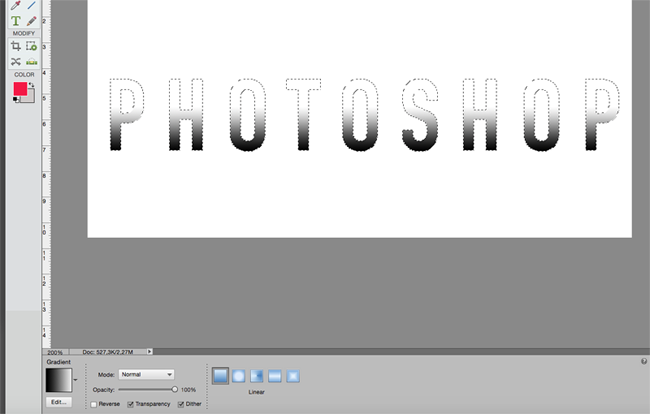Uncheck the Transparency checkbox
Viewport: 650px width, 414px height.
[131, 404]
